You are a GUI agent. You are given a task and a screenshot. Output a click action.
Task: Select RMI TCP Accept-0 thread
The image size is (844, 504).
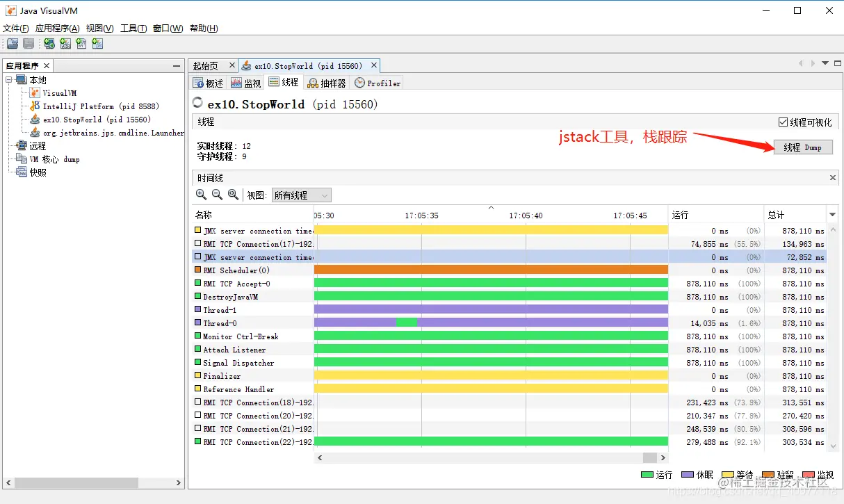click(509, 284)
